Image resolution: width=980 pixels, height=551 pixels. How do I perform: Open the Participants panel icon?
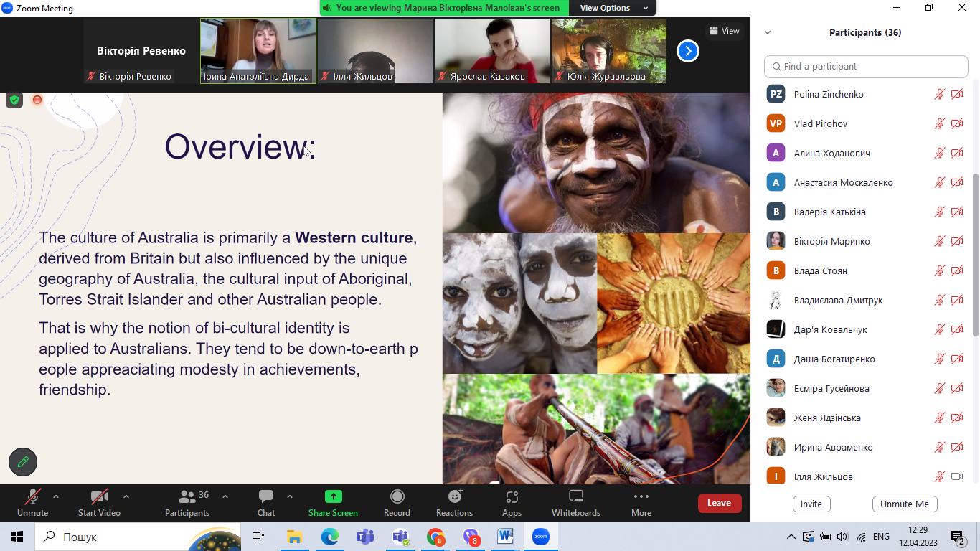coord(187,496)
